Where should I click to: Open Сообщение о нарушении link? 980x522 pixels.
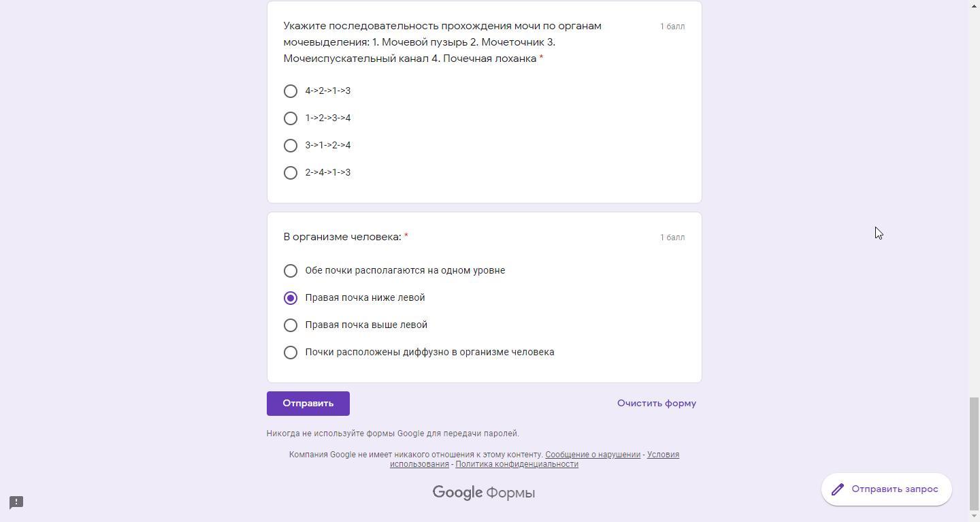[592, 455]
